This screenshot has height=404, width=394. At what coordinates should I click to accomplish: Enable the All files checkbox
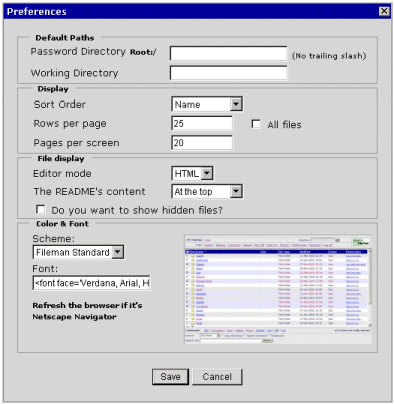[256, 124]
